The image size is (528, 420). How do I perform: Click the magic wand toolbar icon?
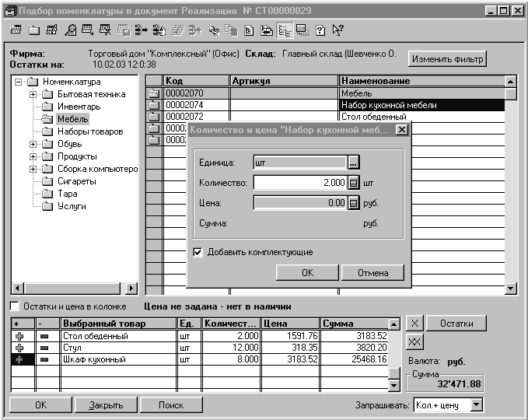click(x=213, y=30)
